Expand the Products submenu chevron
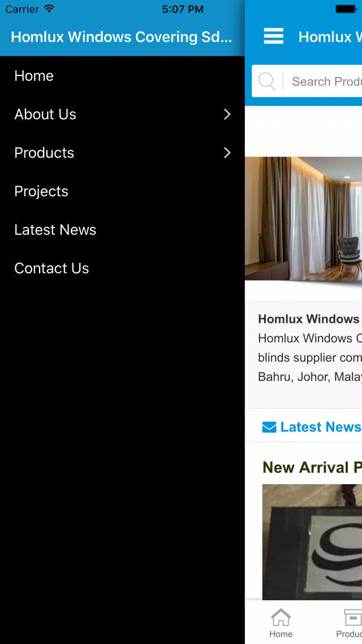 [227, 153]
